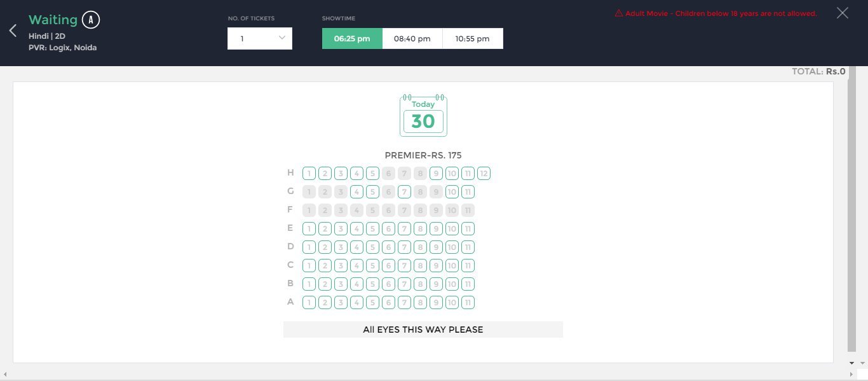Click the scrollbar down arrow

[x=850, y=361]
